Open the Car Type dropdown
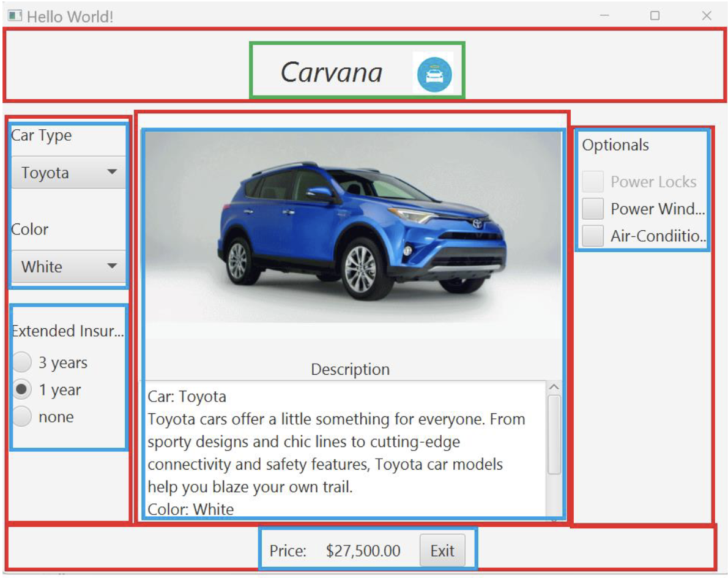This screenshot has width=728, height=578. [67, 173]
